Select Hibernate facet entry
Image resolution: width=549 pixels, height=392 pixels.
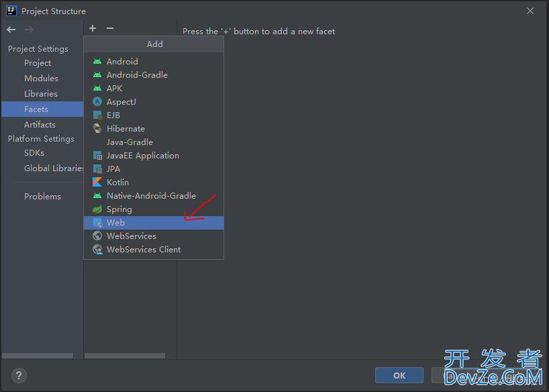pyautogui.click(x=154, y=129)
